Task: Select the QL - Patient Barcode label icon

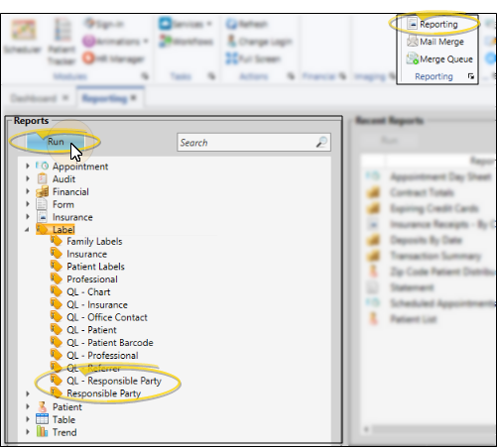Action: (57, 342)
